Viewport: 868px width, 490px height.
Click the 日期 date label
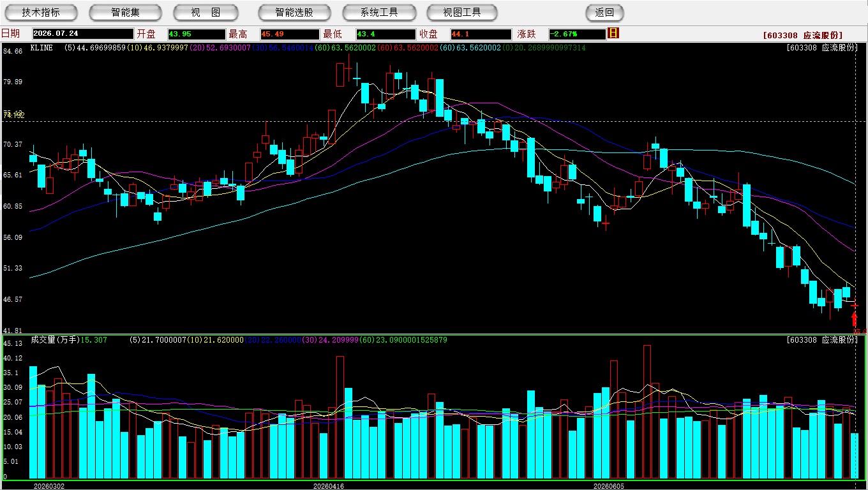(x=10, y=34)
